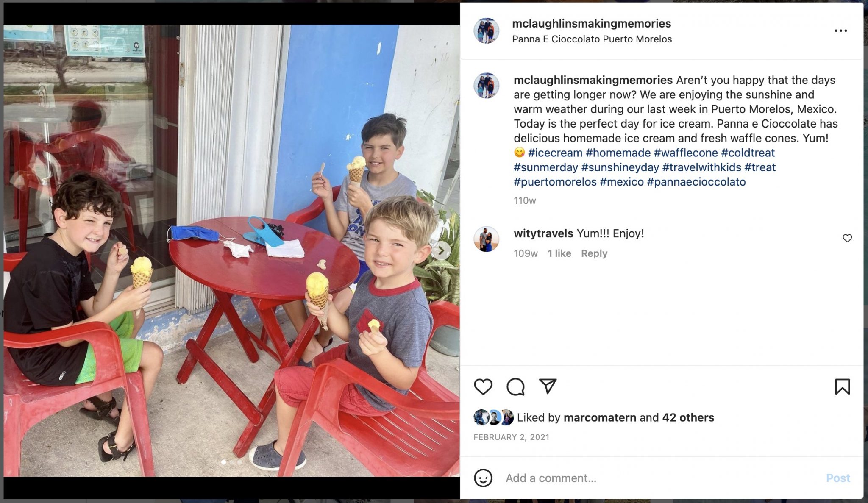Open witytravels commenter avatar
This screenshot has height=503, width=868.
tap(486, 239)
